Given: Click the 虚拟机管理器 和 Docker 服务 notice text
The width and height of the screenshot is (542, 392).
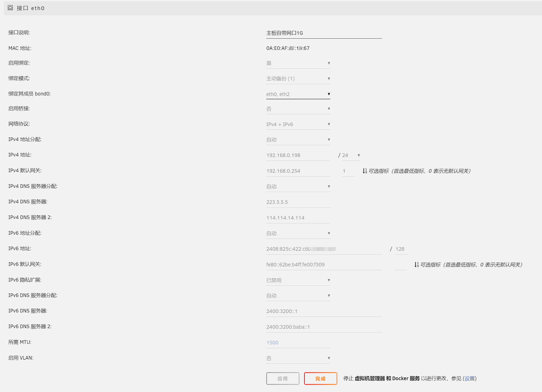Looking at the screenshot, I should tap(387, 378).
